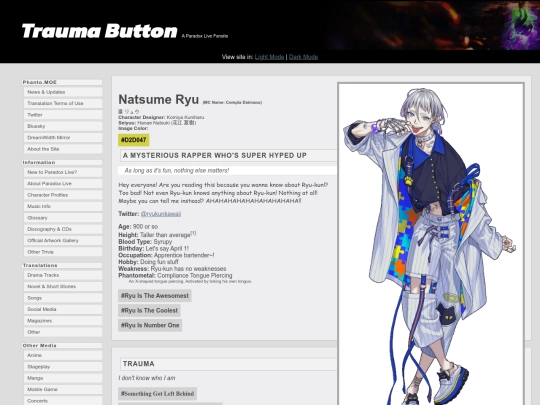Open the Mobile Game page

point(63,390)
